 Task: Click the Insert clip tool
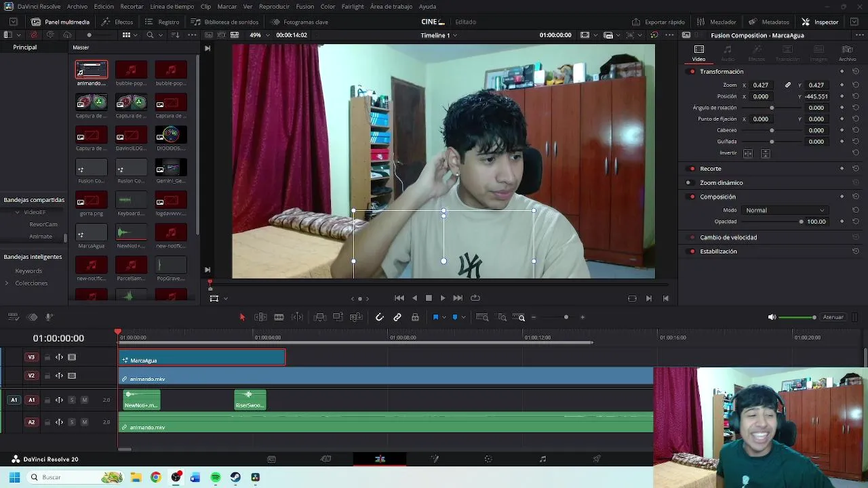pos(320,317)
